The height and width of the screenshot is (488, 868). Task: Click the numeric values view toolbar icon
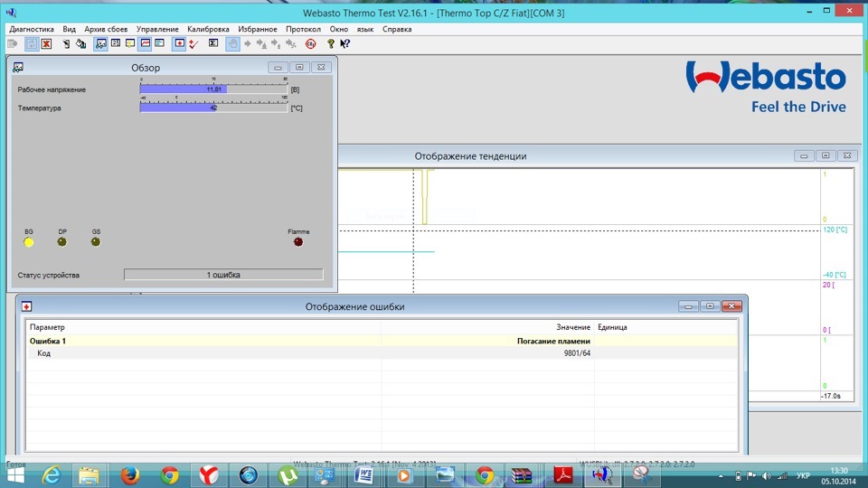[x=116, y=43]
